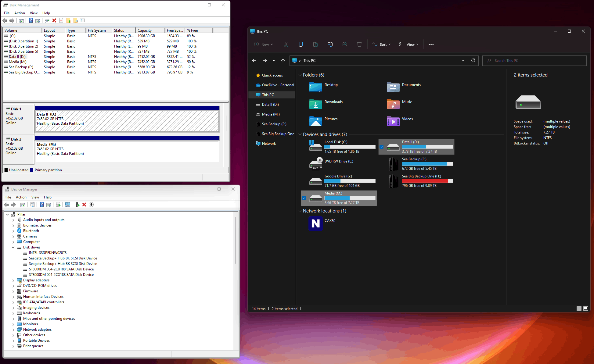This screenshot has width=594, height=364.
Task: Click the New button in Explorer
Action: [264, 44]
